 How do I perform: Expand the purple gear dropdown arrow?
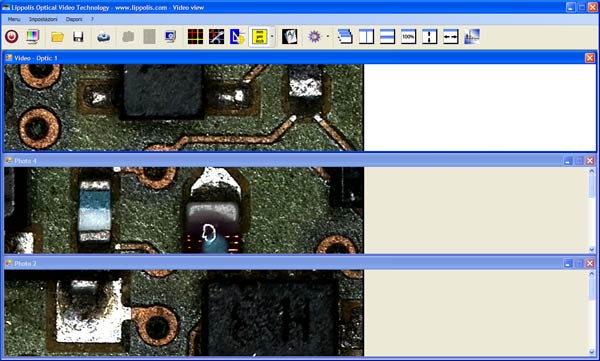click(328, 37)
